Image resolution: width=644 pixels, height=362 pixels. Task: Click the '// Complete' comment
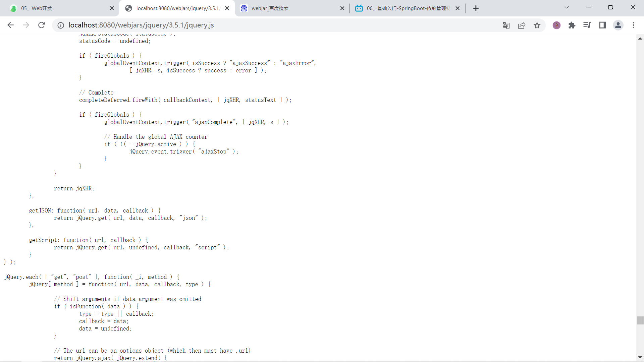(96, 93)
